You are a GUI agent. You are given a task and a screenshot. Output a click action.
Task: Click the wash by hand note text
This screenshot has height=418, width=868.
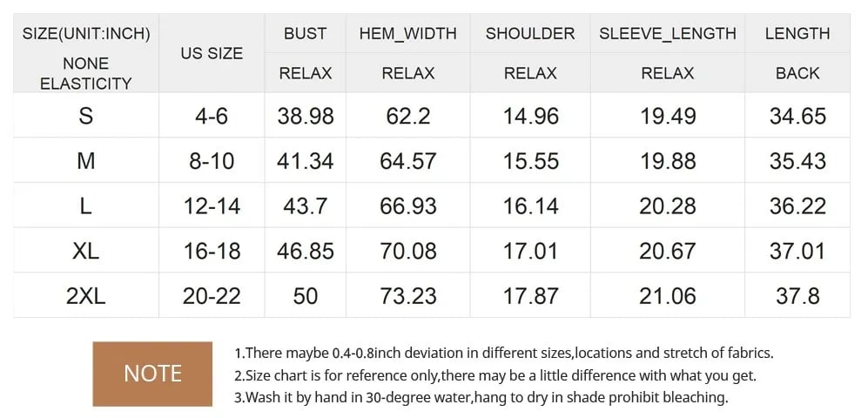point(481,398)
